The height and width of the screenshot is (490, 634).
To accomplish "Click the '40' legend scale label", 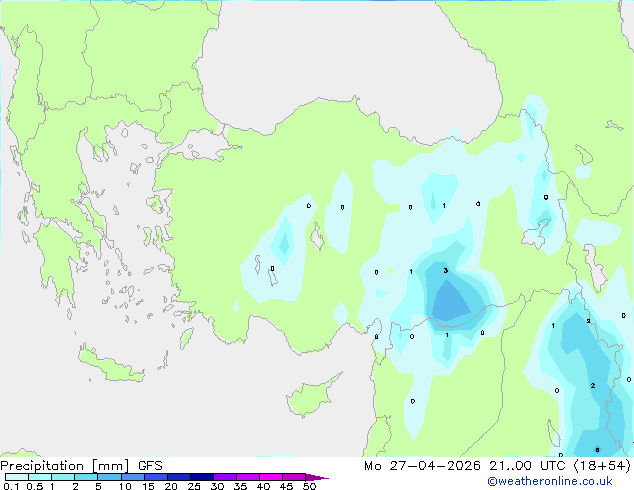I will point(263,486).
